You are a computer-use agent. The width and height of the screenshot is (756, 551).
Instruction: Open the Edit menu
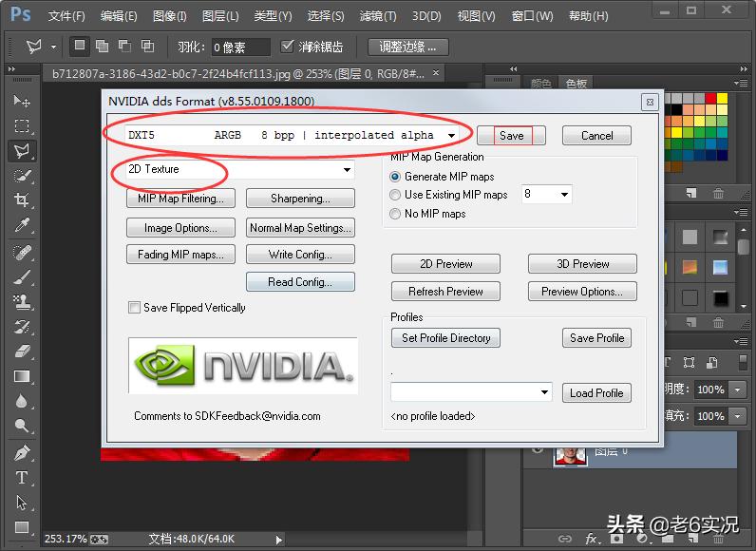tap(119, 16)
